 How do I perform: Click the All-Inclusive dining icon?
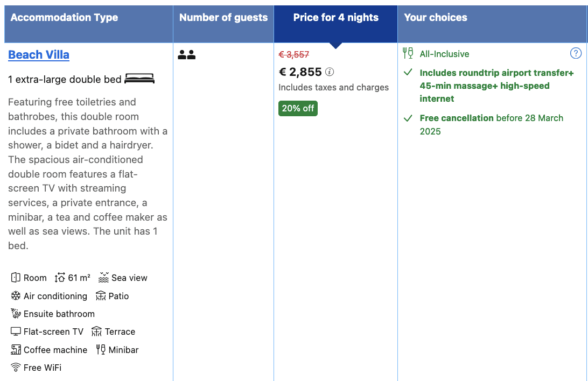pos(408,53)
